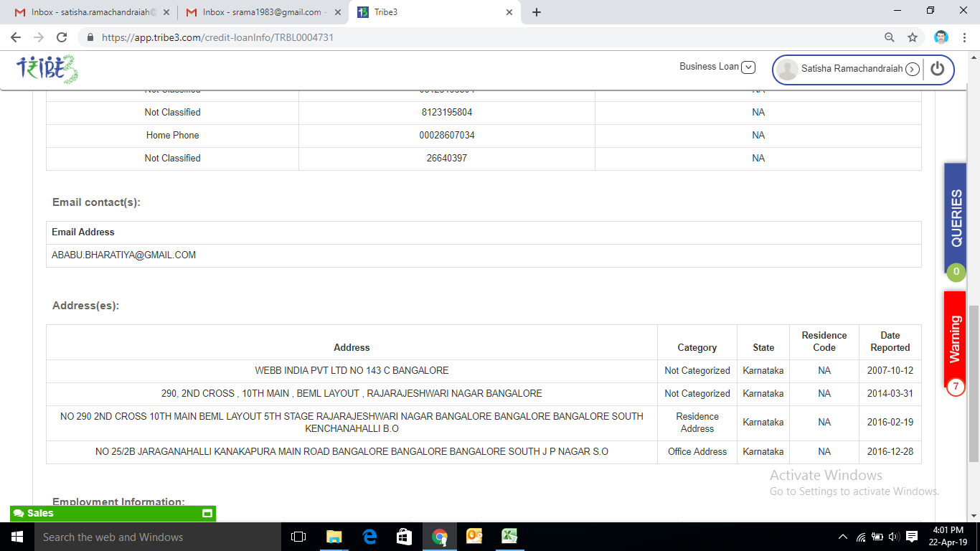Expand the Business Loan dropdown
Screen dimensions: 980x551
pos(748,67)
